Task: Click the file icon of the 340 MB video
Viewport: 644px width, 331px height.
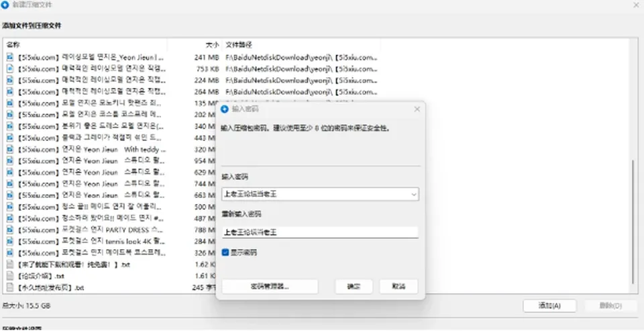Action: coord(10,126)
